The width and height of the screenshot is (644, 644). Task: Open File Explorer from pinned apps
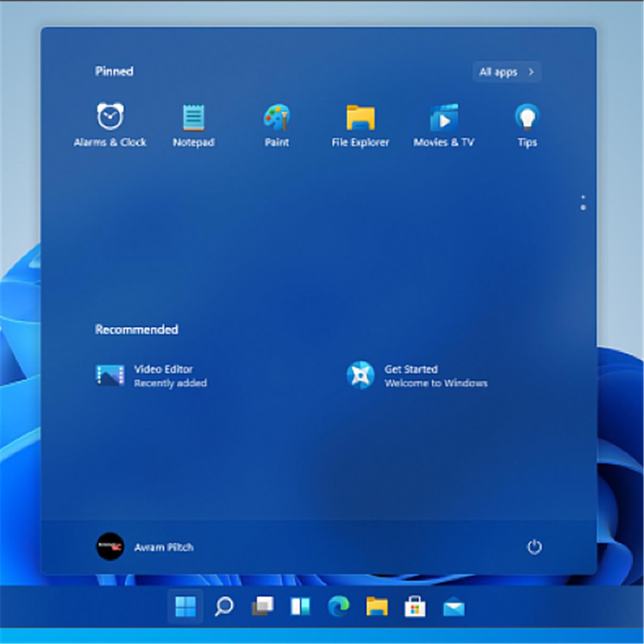click(x=360, y=124)
